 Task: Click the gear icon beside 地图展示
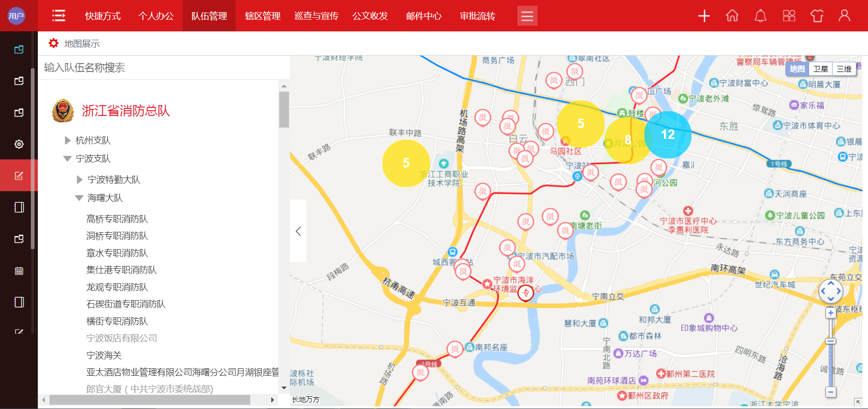(54, 43)
